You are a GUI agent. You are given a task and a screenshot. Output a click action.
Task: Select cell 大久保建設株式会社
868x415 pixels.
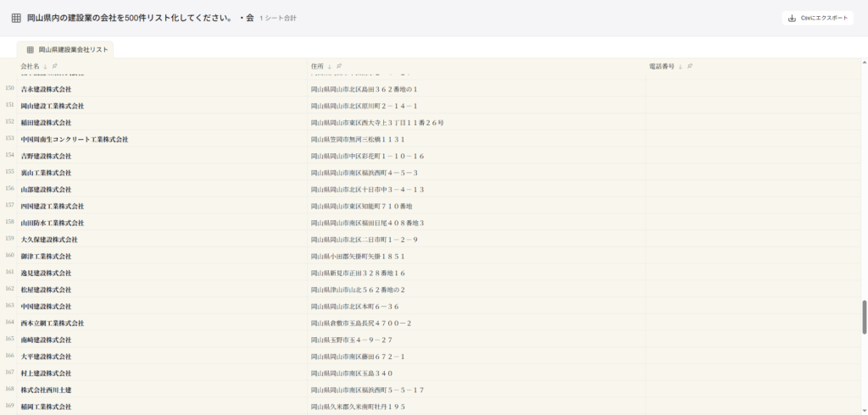(x=162, y=240)
